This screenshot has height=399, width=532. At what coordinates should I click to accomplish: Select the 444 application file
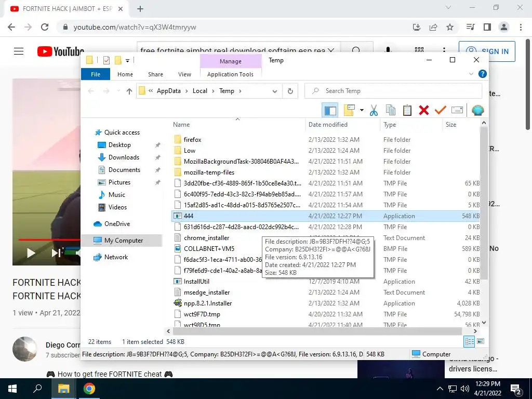326,216
